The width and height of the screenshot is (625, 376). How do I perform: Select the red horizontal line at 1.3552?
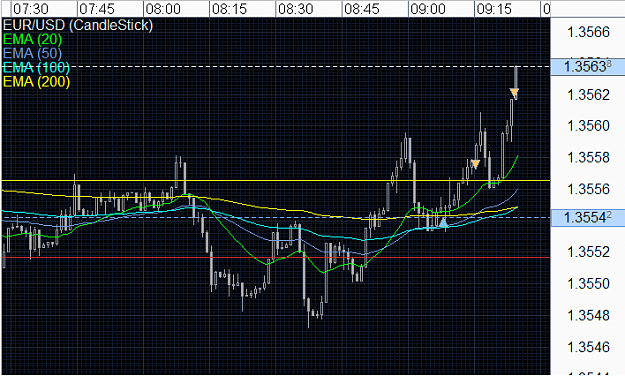click(276, 258)
